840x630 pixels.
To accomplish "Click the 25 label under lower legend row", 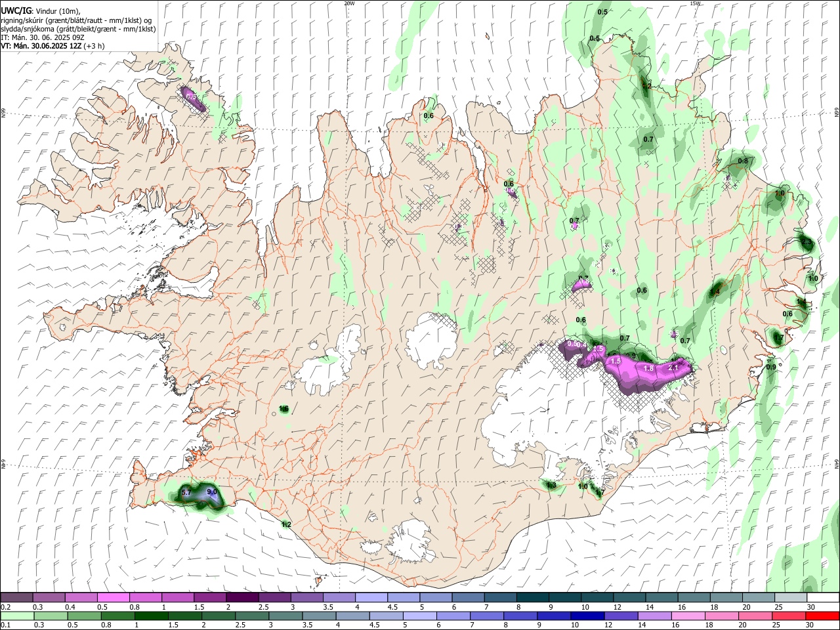I will (x=778, y=625).
